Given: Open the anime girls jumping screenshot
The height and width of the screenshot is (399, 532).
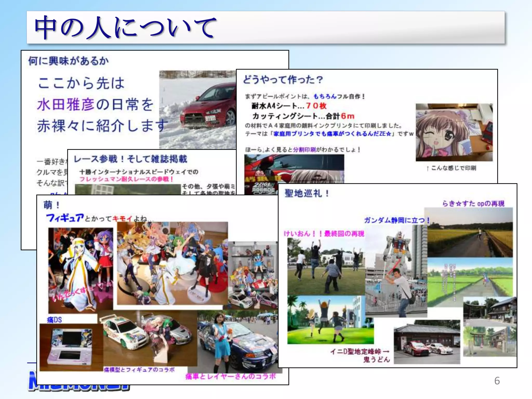Looking at the screenshot, I should pyautogui.click(x=330, y=320).
